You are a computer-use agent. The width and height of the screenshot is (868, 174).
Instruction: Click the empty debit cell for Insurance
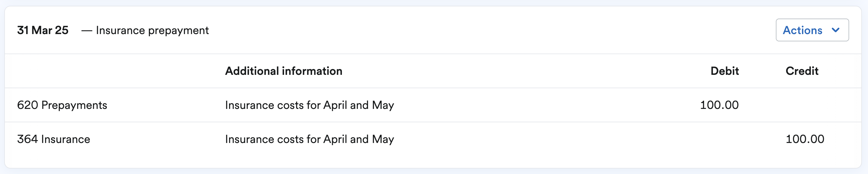pyautogui.click(x=719, y=139)
